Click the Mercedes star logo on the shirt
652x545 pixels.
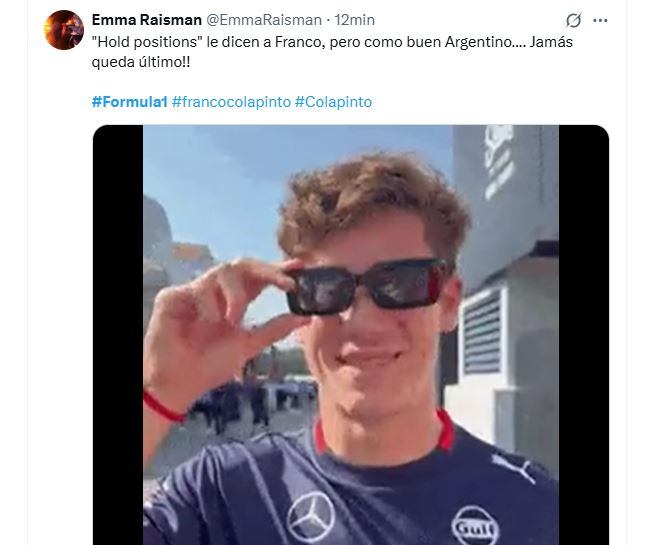[x=311, y=517]
